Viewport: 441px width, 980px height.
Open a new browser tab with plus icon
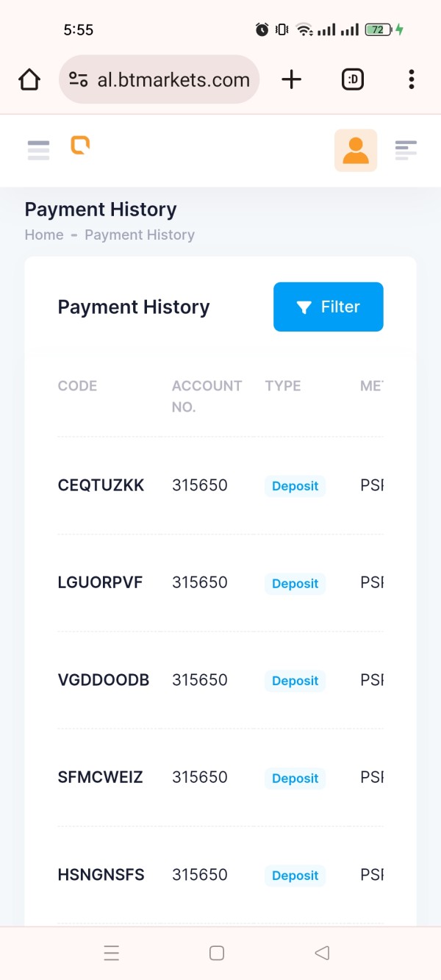point(292,79)
